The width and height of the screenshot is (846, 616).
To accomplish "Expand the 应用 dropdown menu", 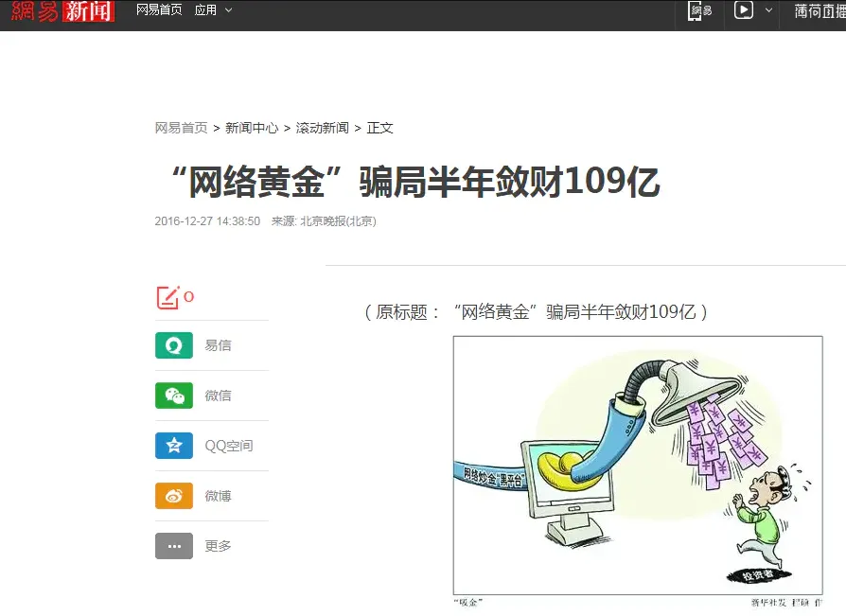I will (x=213, y=9).
